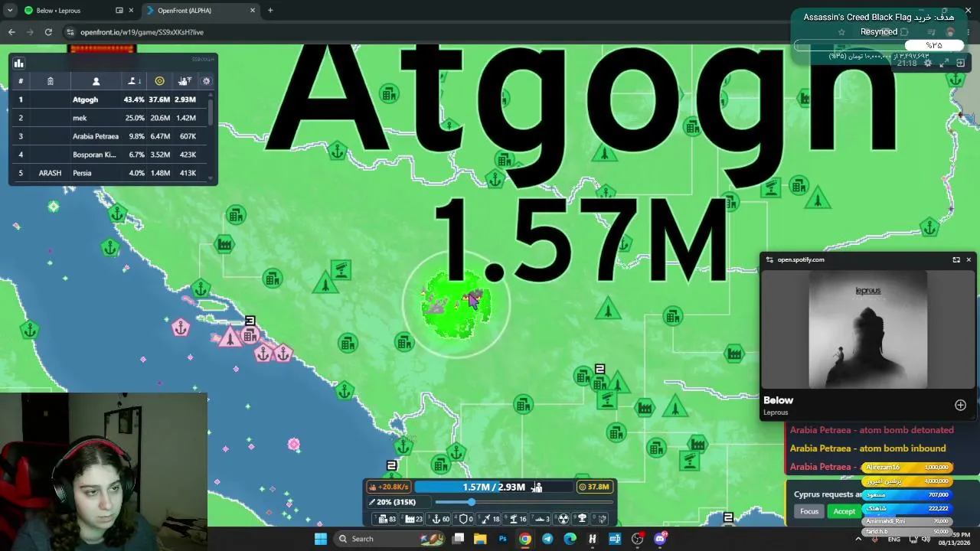Select Persia row in the leaderboard
This screenshot has height=551, width=980.
[111, 173]
